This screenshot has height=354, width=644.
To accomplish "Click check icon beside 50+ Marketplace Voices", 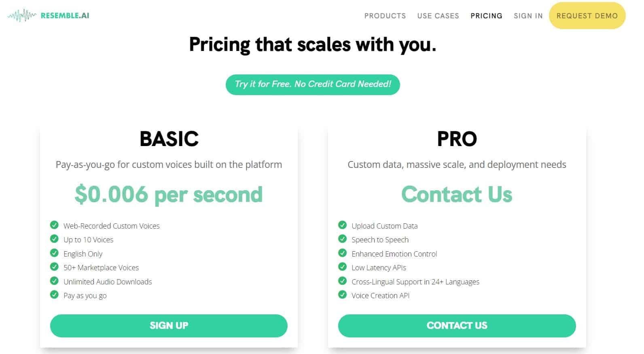I will (x=54, y=267).
